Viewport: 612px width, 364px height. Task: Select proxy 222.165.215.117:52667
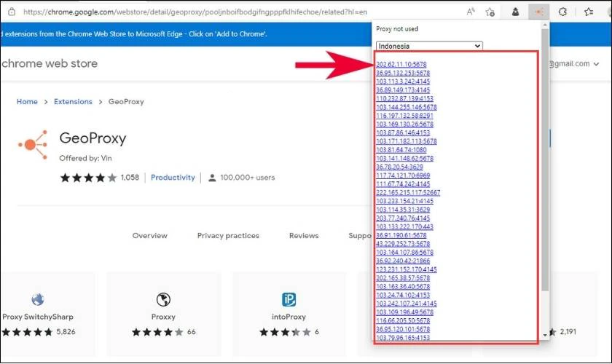408,193
